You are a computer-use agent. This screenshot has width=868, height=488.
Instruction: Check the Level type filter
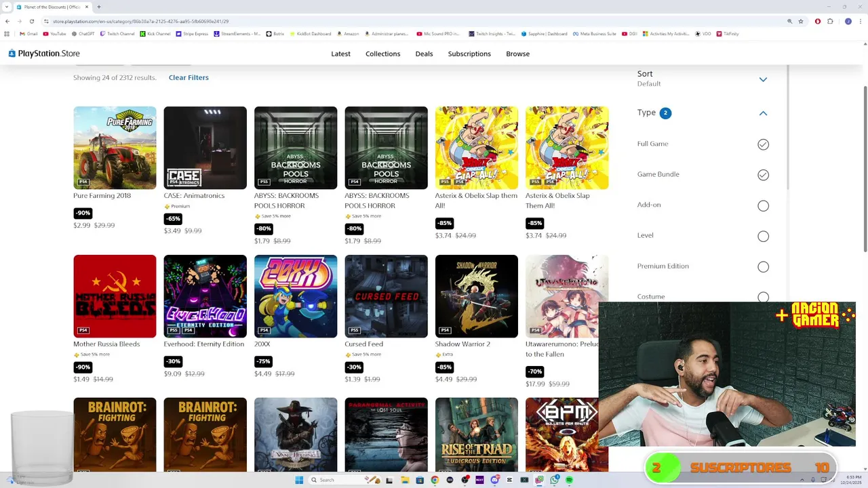[763, 236]
